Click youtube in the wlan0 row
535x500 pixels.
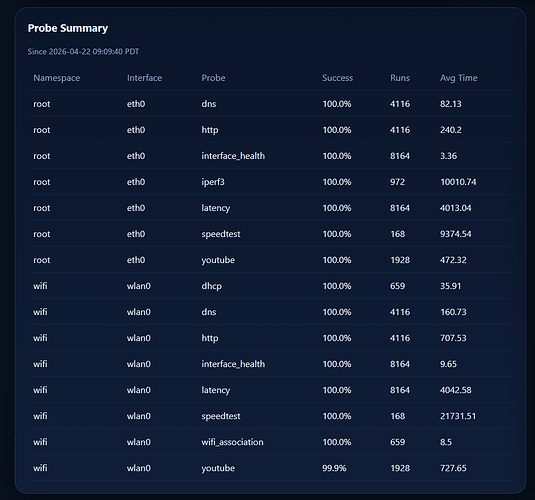pos(218,469)
